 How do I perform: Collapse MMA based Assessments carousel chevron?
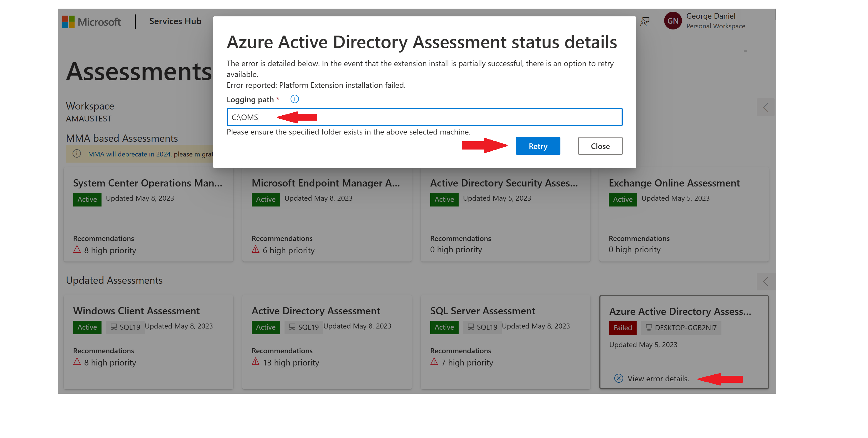[766, 107]
